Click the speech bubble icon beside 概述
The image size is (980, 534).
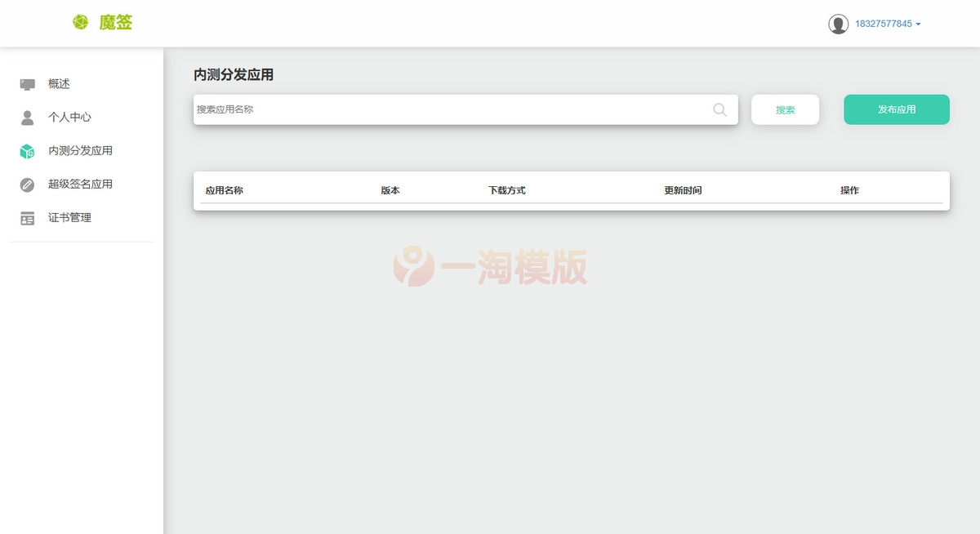[x=27, y=83]
